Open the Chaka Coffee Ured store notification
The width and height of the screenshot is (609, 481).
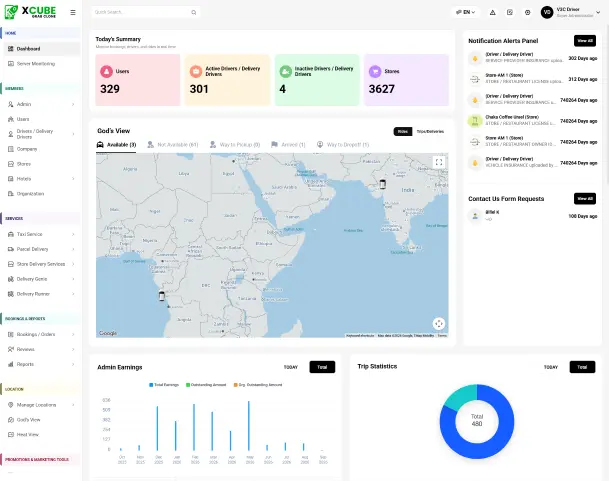[532, 121]
